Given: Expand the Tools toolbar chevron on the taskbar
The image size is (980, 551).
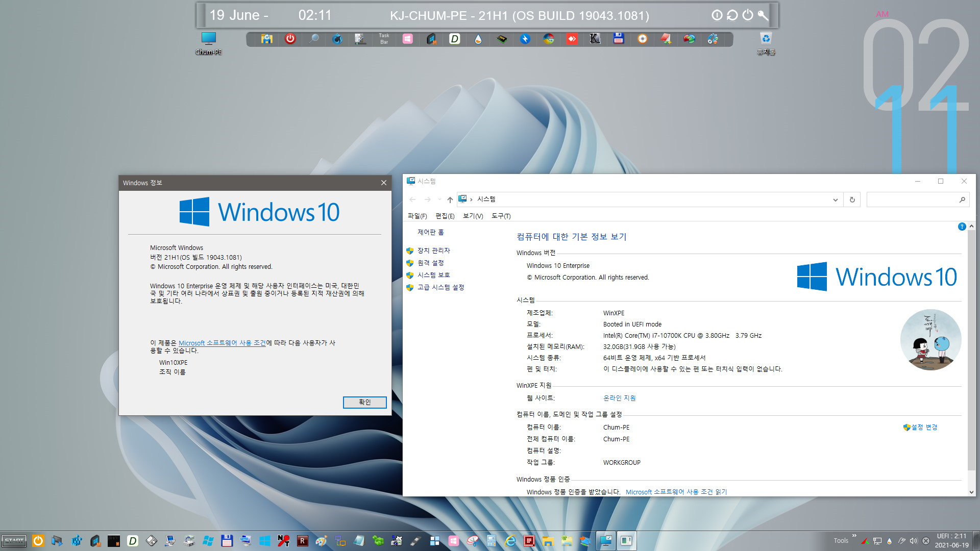Looking at the screenshot, I should click(854, 536).
